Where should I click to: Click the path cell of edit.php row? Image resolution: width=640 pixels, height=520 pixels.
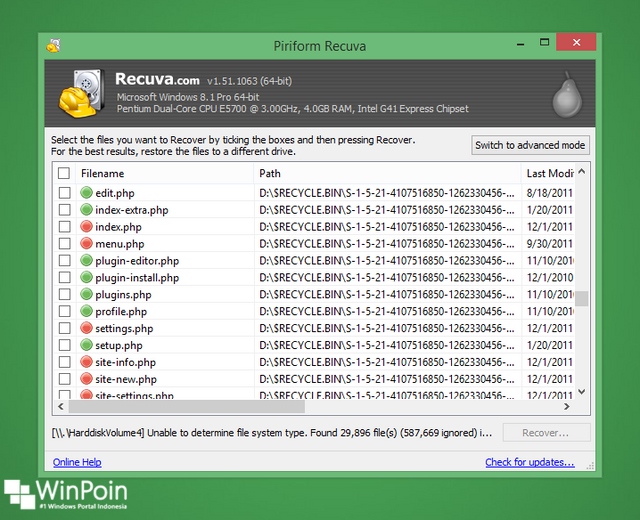pyautogui.click(x=387, y=193)
